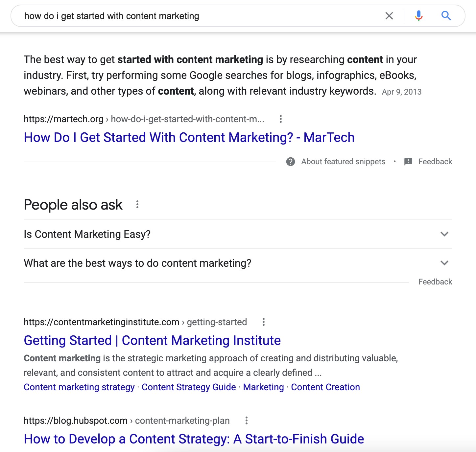
Task: Click the "About featured snippets" link
Action: tap(343, 162)
